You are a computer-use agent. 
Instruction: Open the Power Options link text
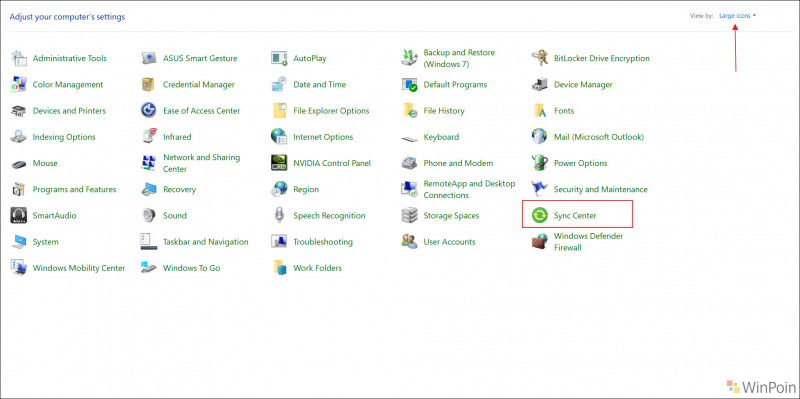581,163
